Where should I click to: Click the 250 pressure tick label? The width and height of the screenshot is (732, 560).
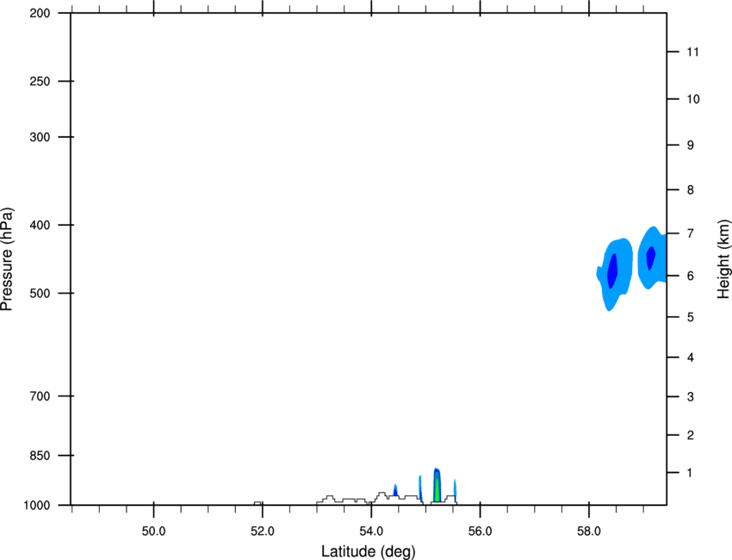tap(40, 81)
